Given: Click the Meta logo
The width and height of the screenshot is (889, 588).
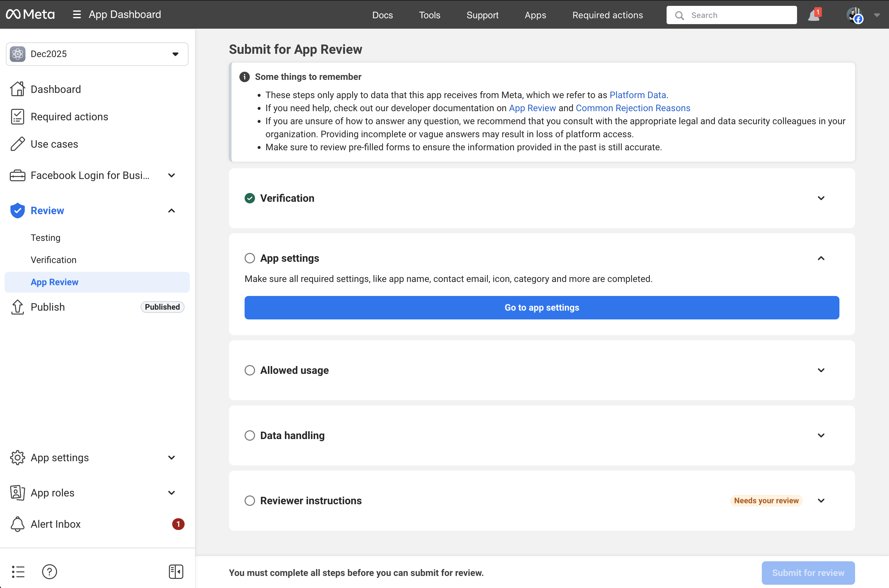Looking at the screenshot, I should (30, 15).
